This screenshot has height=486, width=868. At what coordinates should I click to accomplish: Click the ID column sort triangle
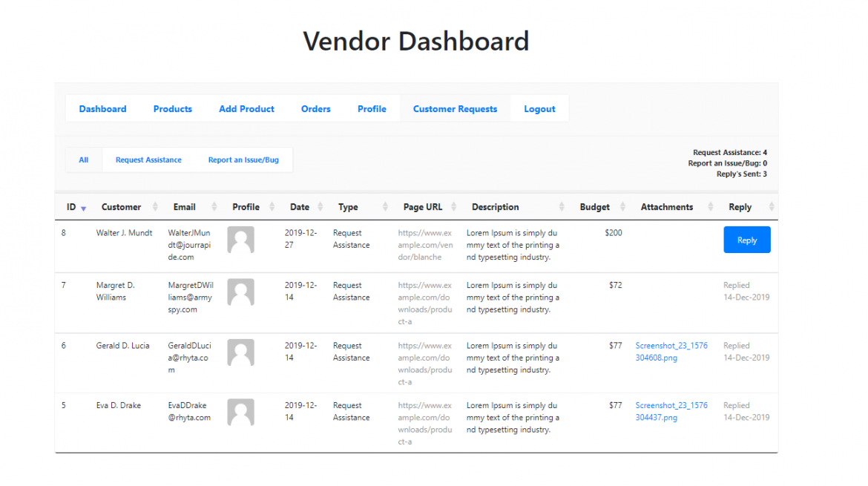pos(82,208)
